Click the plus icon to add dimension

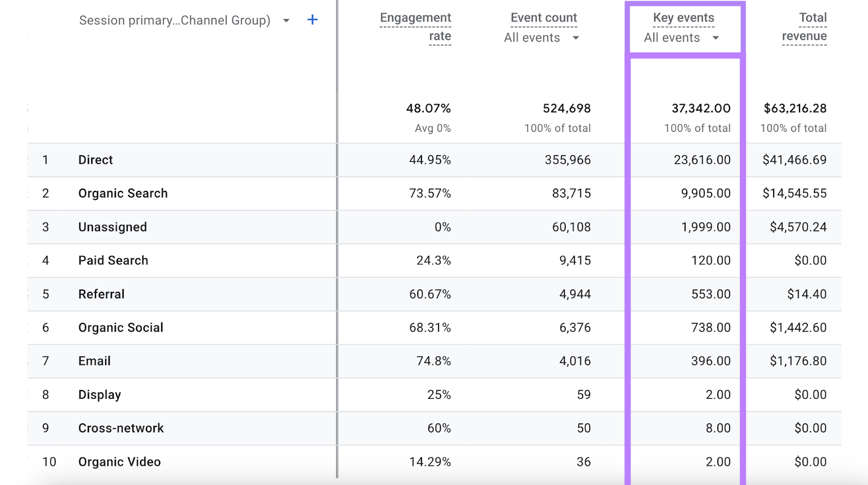click(312, 20)
